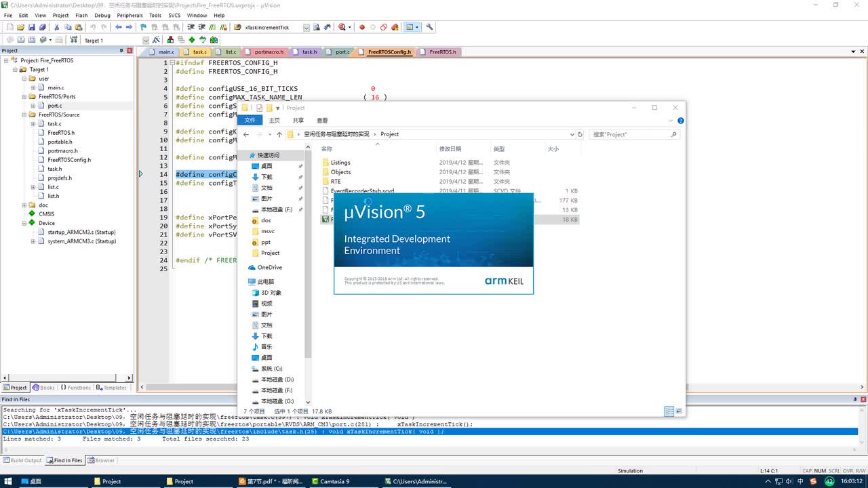Image resolution: width=868 pixels, height=488 pixels.
Task: Click the Build target icon
Action: (x=21, y=40)
